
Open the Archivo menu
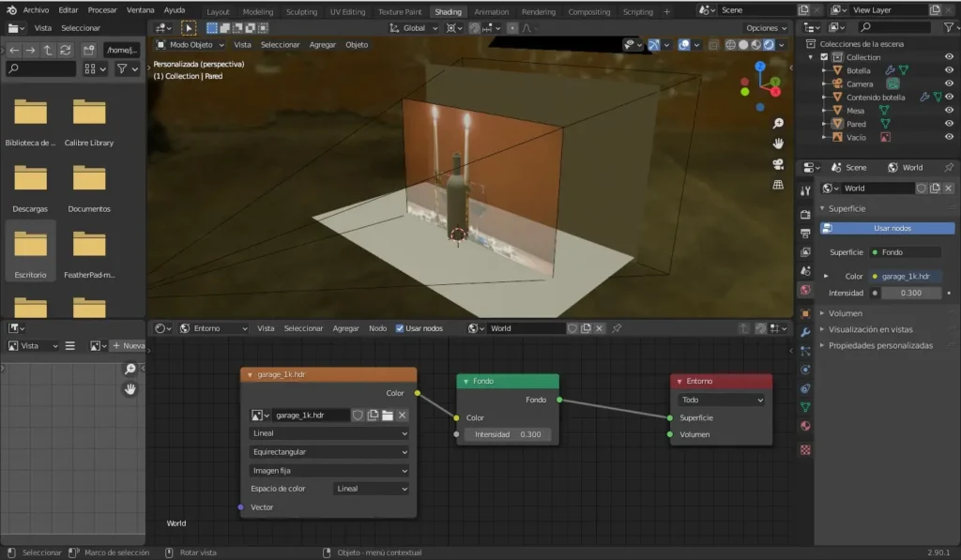click(37, 10)
